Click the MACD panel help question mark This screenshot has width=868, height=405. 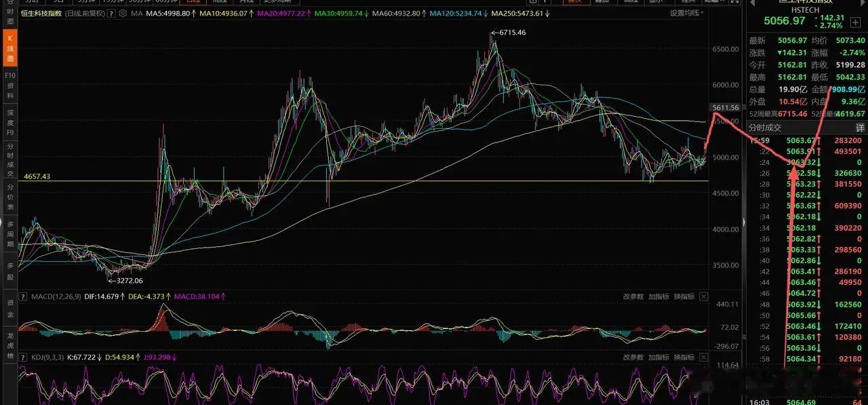click(24, 296)
